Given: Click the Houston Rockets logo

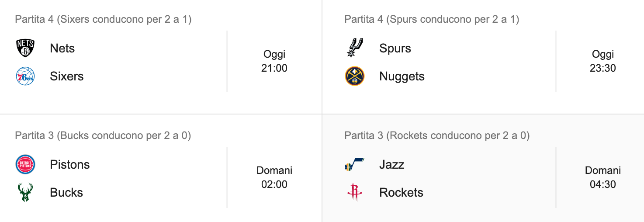Looking at the screenshot, I should [x=354, y=192].
